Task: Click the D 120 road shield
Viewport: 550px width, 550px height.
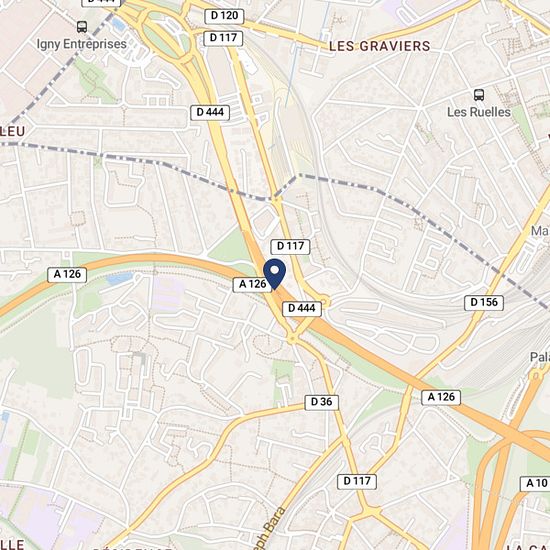Action: [x=224, y=16]
